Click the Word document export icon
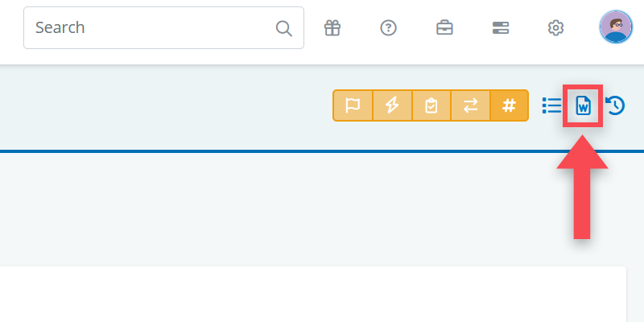Screen dimensions: 644x322 click(x=584, y=105)
